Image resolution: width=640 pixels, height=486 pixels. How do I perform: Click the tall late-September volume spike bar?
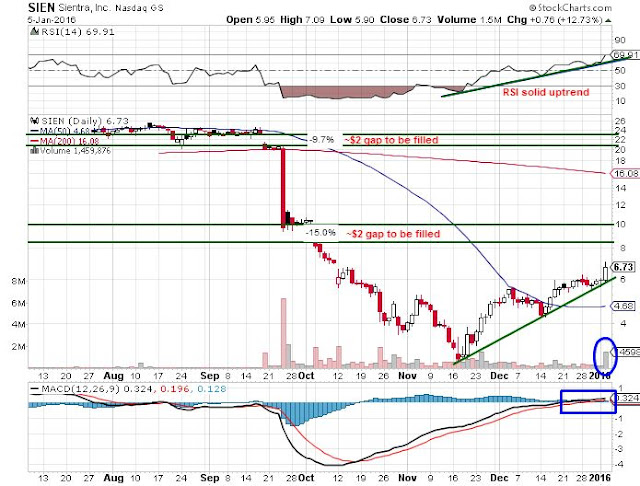pos(284,333)
